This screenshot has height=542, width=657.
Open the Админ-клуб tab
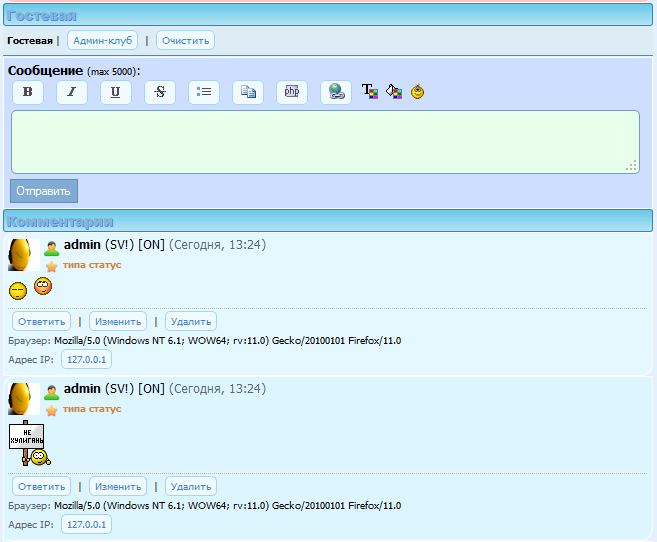pos(103,40)
